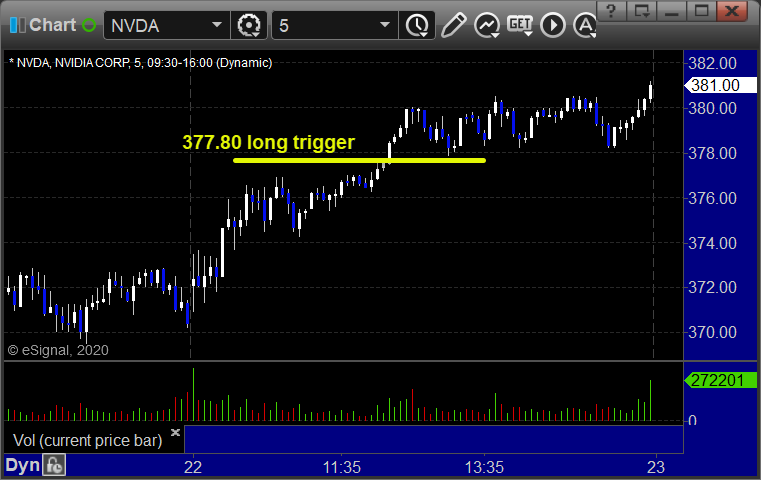Select the yellow trigger line

pos(359,160)
